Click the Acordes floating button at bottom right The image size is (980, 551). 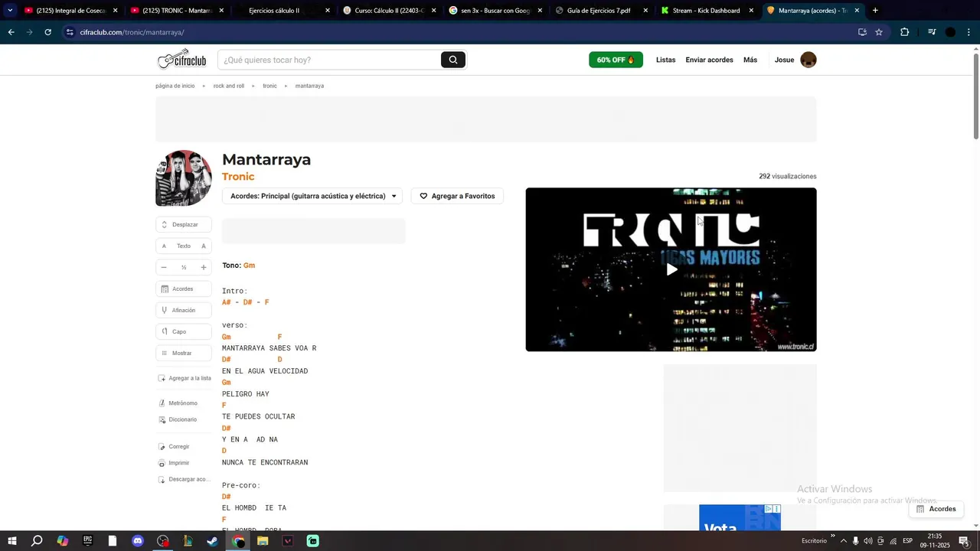[x=936, y=509]
